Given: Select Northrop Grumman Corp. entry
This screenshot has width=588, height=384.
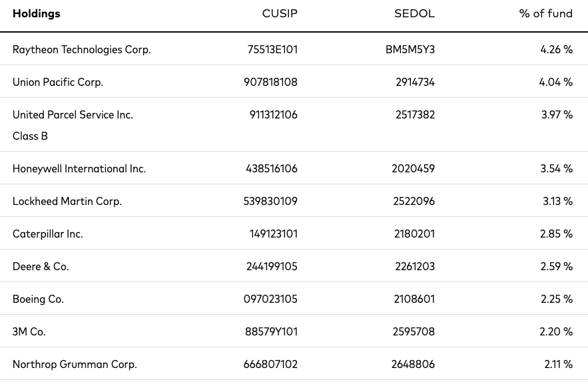Looking at the screenshot, I should coord(75,364).
